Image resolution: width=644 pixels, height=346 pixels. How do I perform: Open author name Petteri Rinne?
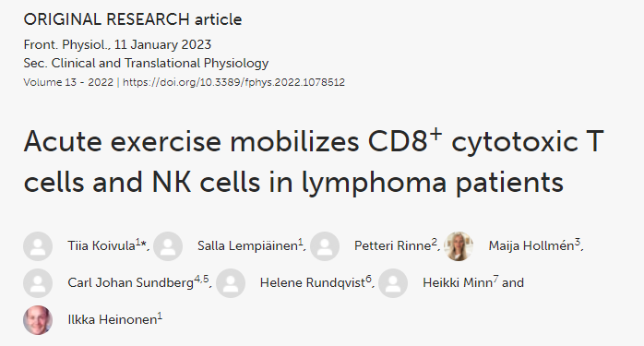393,245
